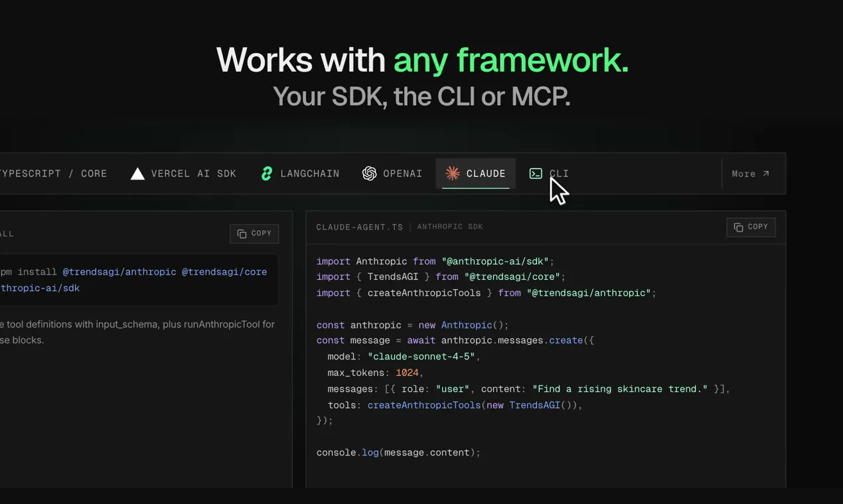Click the model "claude-sonnet-4-5" line
Screen dimensions: 843x504
click(404, 357)
